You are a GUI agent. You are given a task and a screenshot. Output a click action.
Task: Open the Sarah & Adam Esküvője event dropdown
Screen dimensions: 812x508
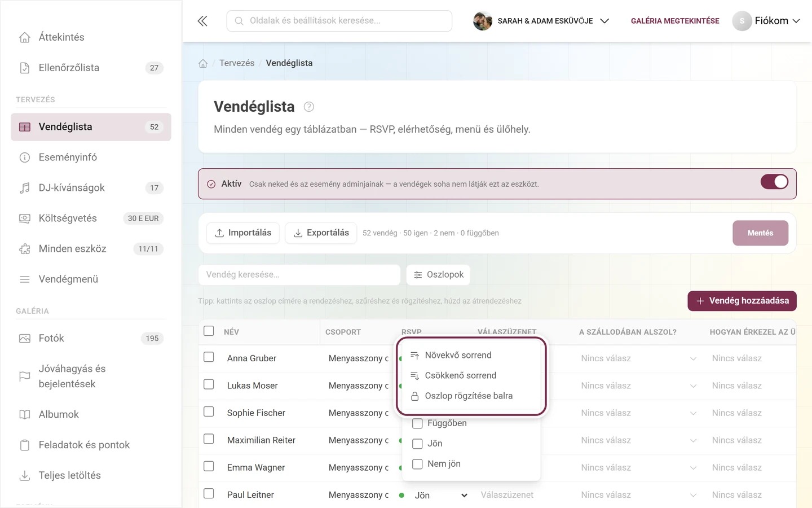pos(541,21)
